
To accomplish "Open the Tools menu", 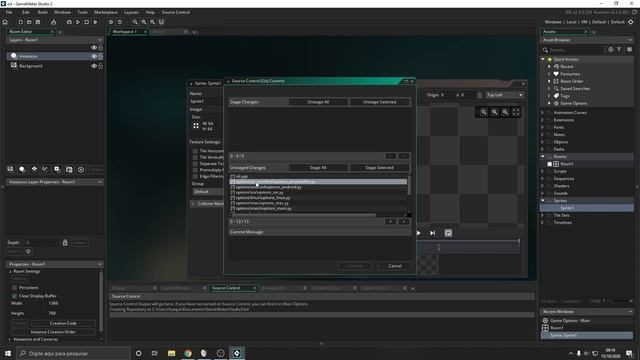I will point(82,12).
